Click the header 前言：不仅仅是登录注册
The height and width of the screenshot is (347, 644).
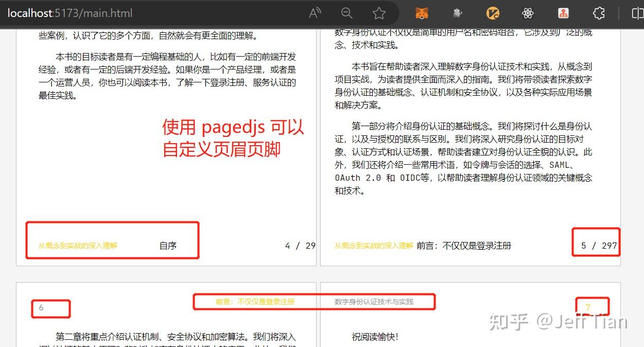point(255,302)
